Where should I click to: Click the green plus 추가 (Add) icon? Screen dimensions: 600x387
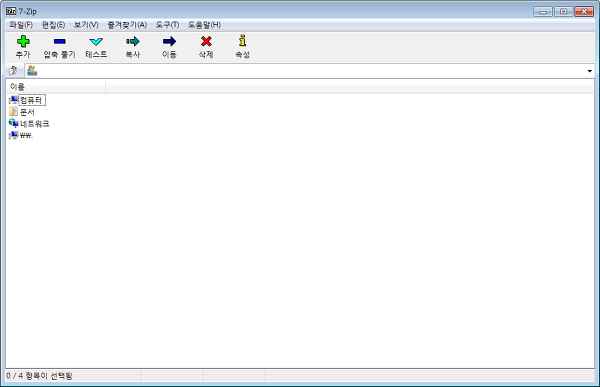pyautogui.click(x=23, y=41)
